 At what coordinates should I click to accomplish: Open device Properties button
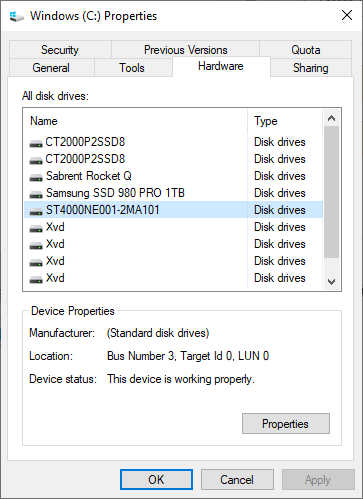(x=286, y=424)
